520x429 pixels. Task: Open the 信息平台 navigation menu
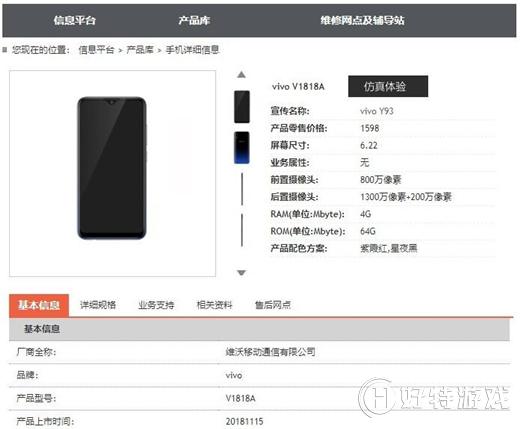coord(75,20)
